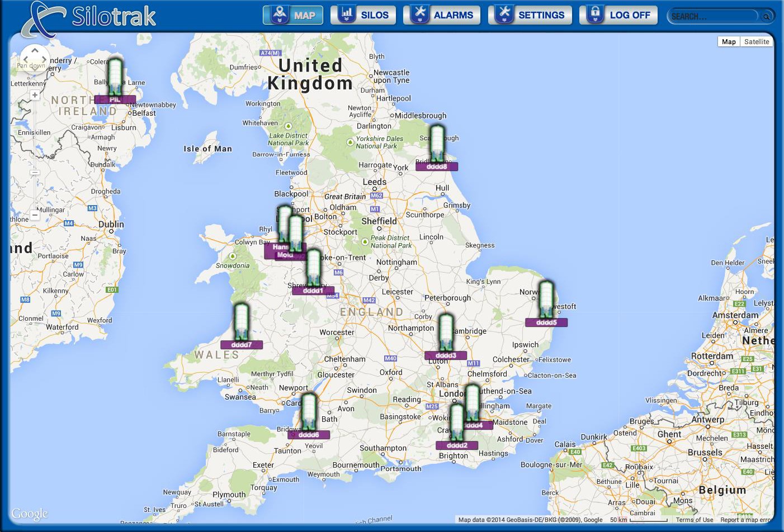Pan the map right with the arrow
This screenshot has width=784, height=532.
pyautogui.click(x=44, y=59)
